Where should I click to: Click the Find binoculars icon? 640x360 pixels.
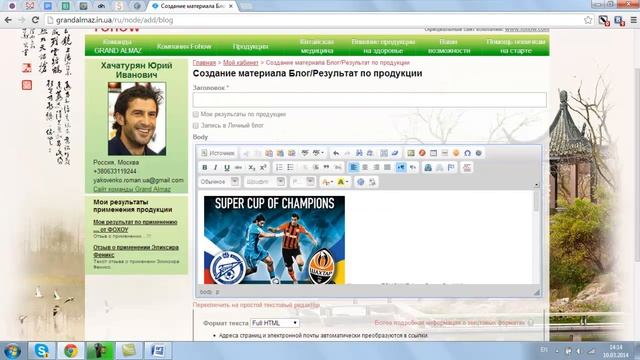point(359,153)
